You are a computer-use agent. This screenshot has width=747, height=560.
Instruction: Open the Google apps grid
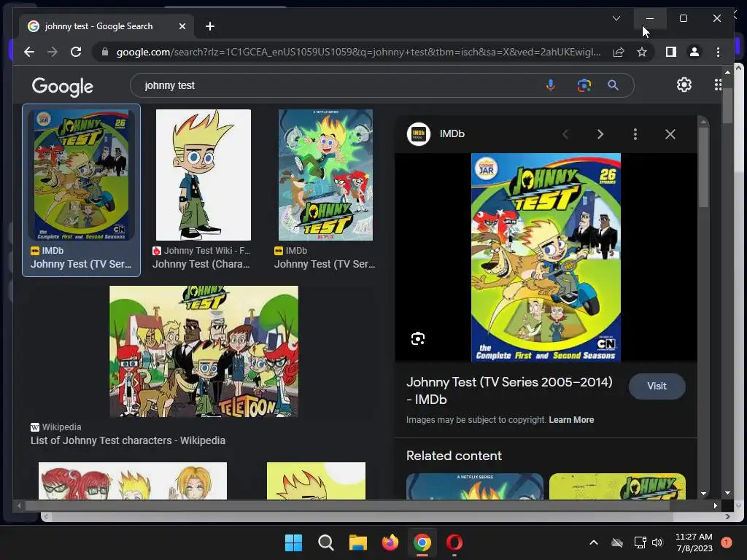(718, 85)
